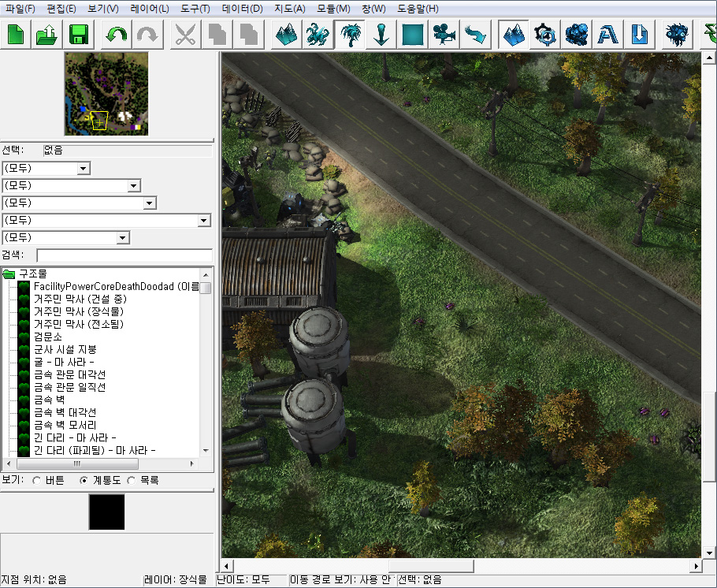This screenshot has width=717, height=588.
Task: Select the Cameras layer icon
Action: [x=444, y=35]
